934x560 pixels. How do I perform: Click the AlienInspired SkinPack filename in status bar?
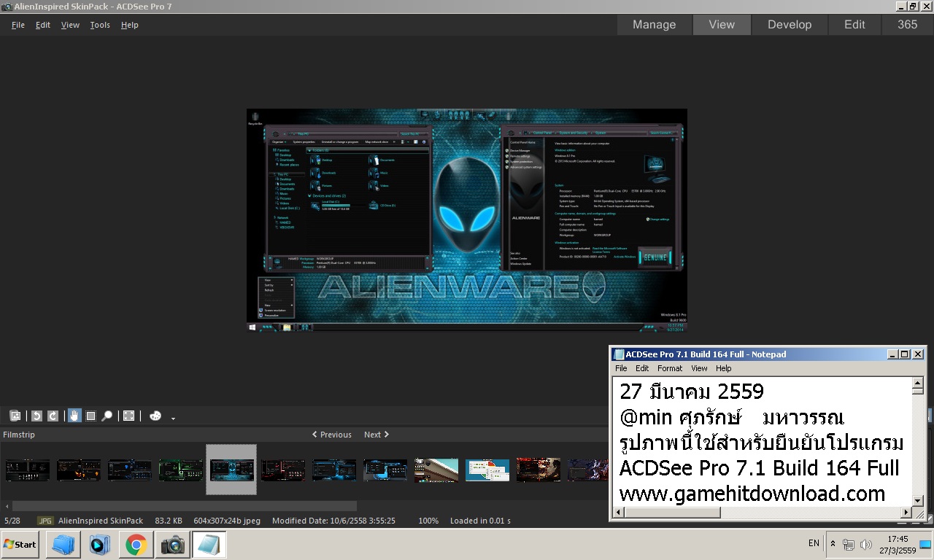101,521
